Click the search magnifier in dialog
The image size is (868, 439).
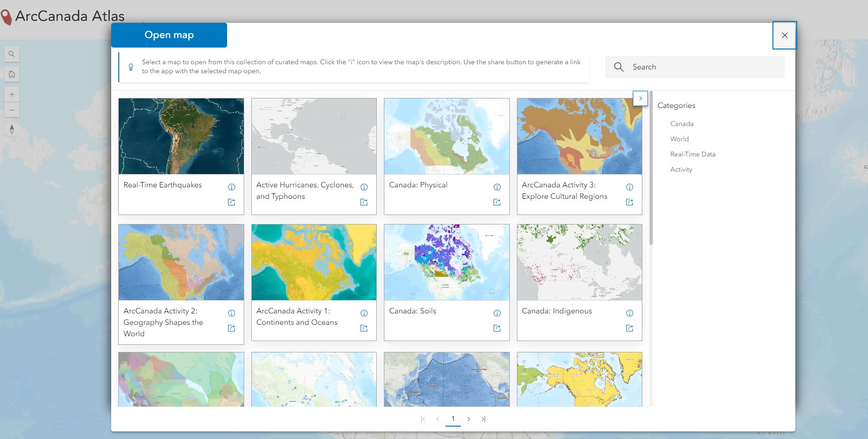click(x=619, y=67)
